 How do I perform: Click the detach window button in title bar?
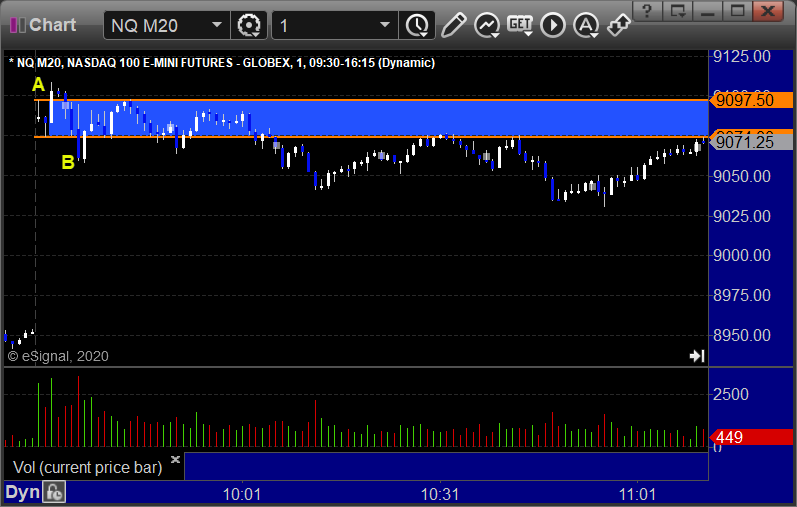[678, 10]
